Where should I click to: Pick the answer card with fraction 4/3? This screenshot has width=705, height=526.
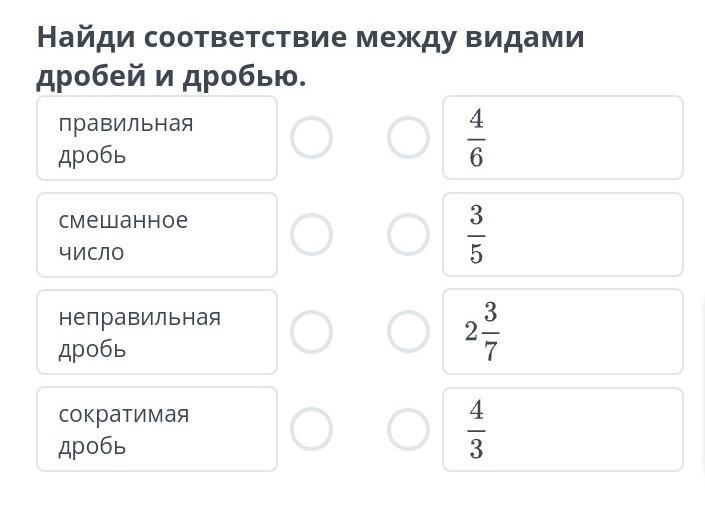pos(562,429)
